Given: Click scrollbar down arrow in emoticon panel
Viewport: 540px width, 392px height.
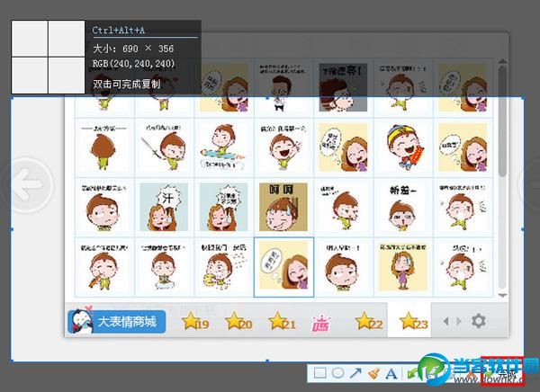Looking at the screenshot, I should [502, 295].
